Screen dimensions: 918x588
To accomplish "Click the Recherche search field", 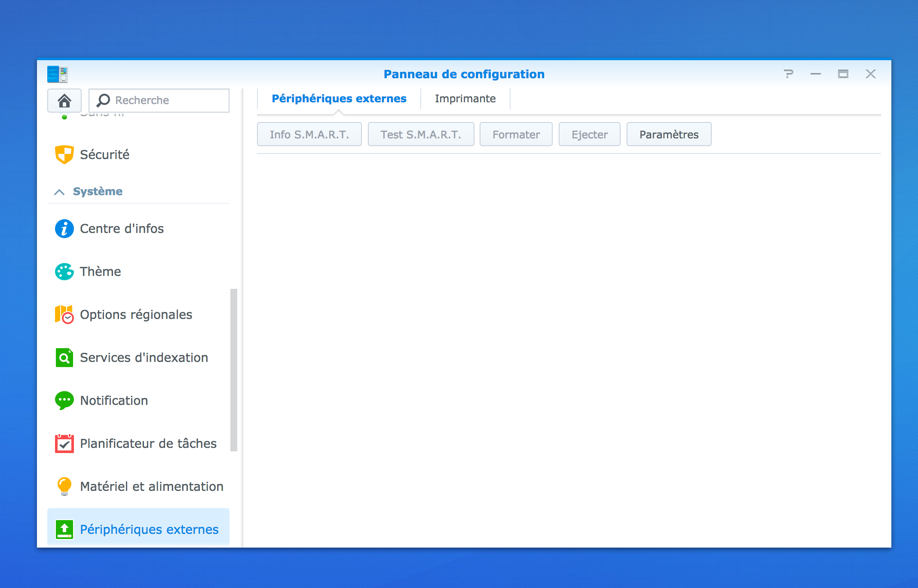I will click(168, 101).
